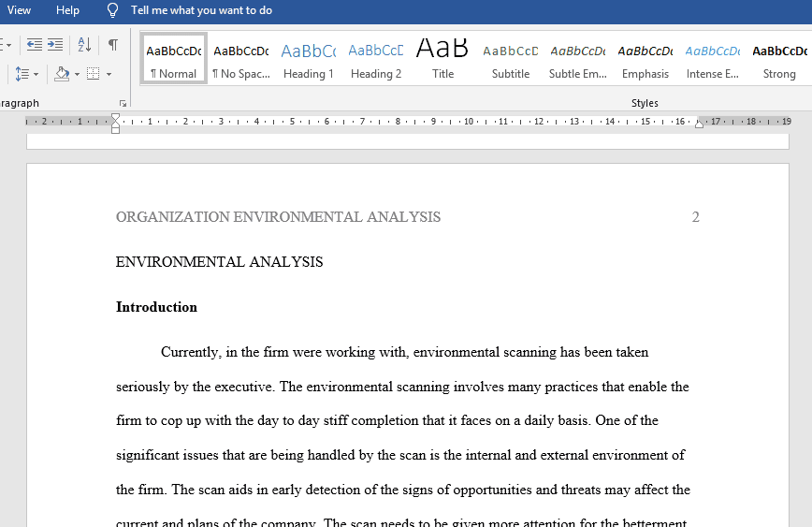Open the Help ribbon tab
The height and width of the screenshot is (527, 812).
[67, 10]
